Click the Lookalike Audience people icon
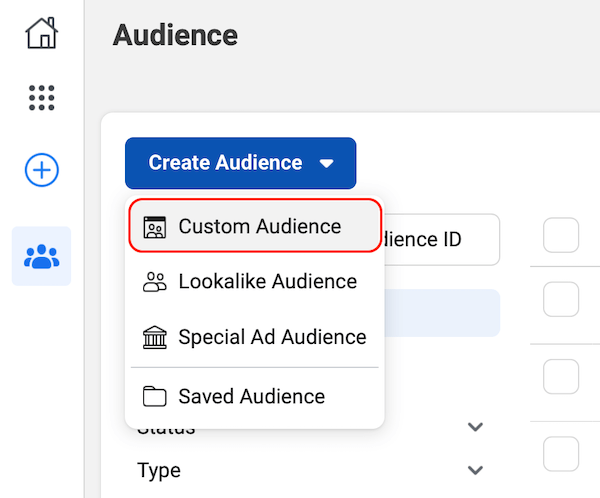The width and height of the screenshot is (600, 498). 155,282
